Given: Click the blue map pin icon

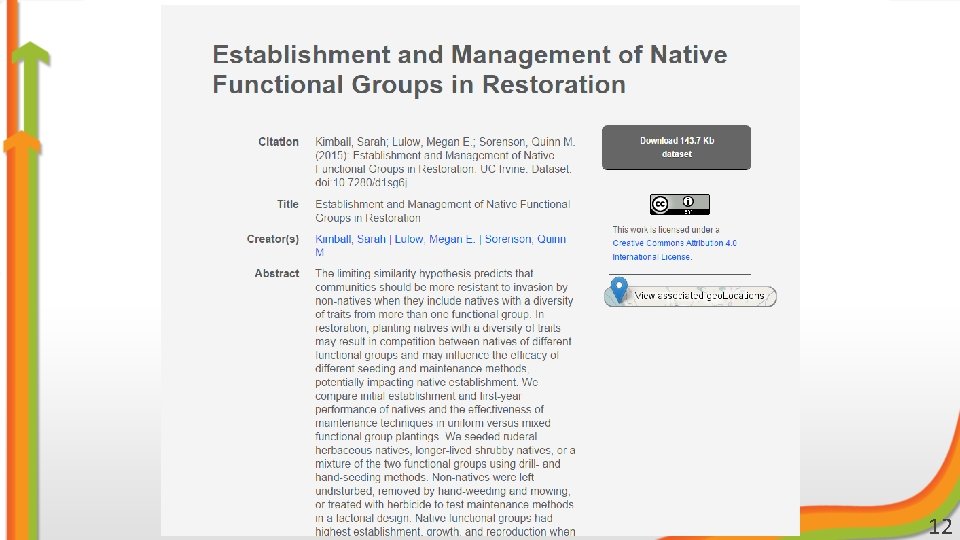Looking at the screenshot, I should coord(620,290).
